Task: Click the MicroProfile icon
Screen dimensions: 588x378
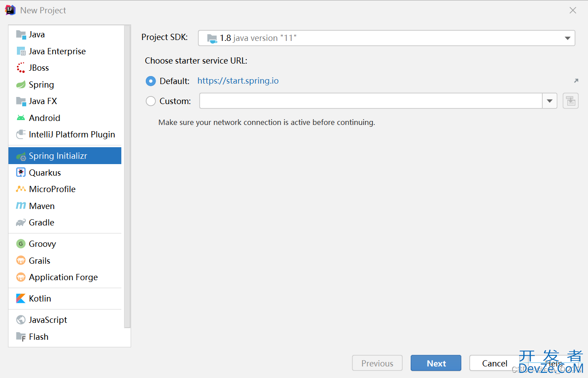Action: (x=21, y=189)
